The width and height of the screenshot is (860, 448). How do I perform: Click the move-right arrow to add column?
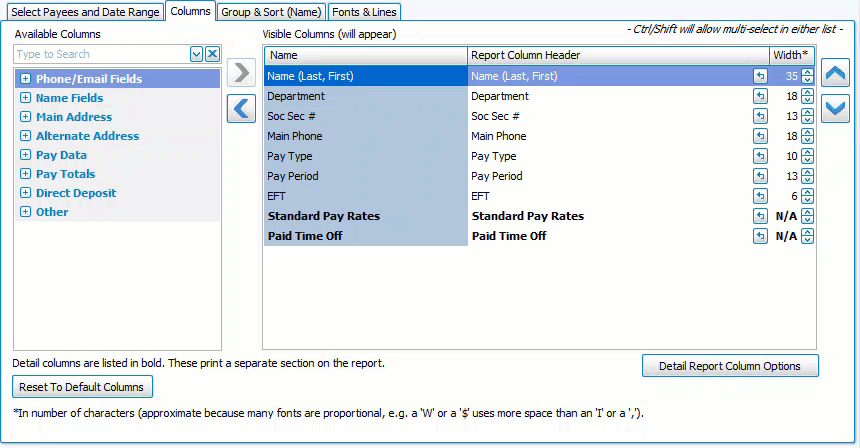pos(241,73)
